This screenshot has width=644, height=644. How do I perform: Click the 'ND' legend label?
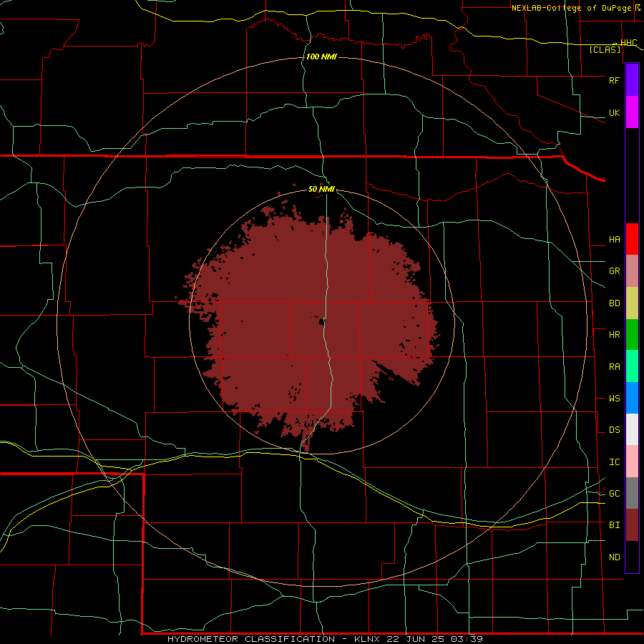614,557
